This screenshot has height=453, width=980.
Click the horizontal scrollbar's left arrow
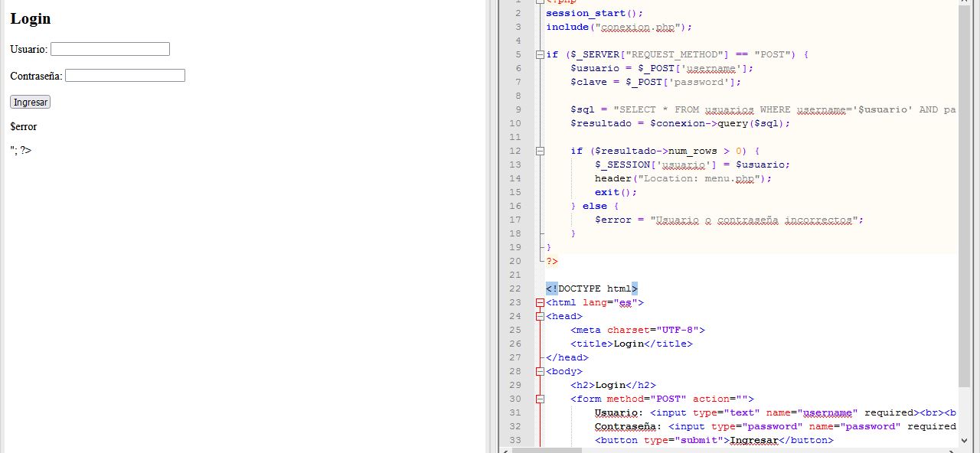(x=505, y=451)
